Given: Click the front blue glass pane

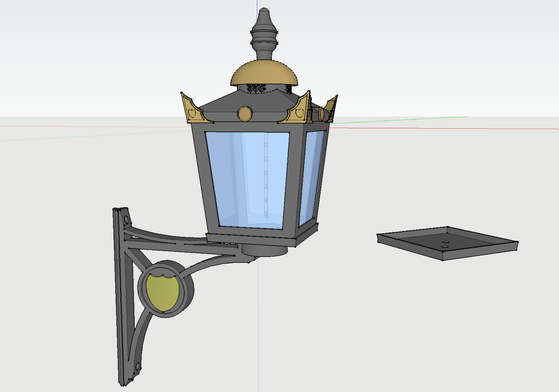Looking at the screenshot, I should (246, 180).
